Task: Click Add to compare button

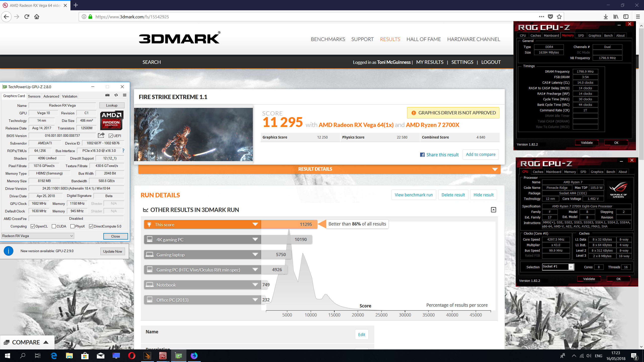Action: 480,154
